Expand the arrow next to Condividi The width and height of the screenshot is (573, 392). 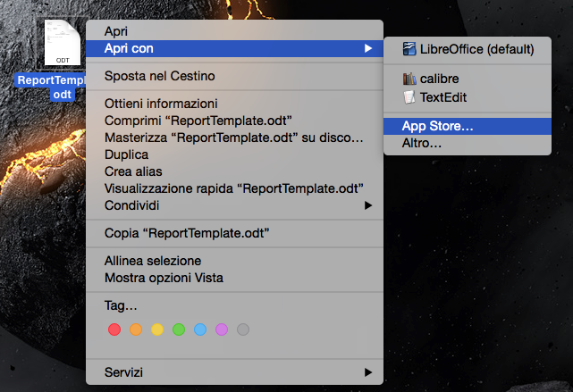[368, 205]
